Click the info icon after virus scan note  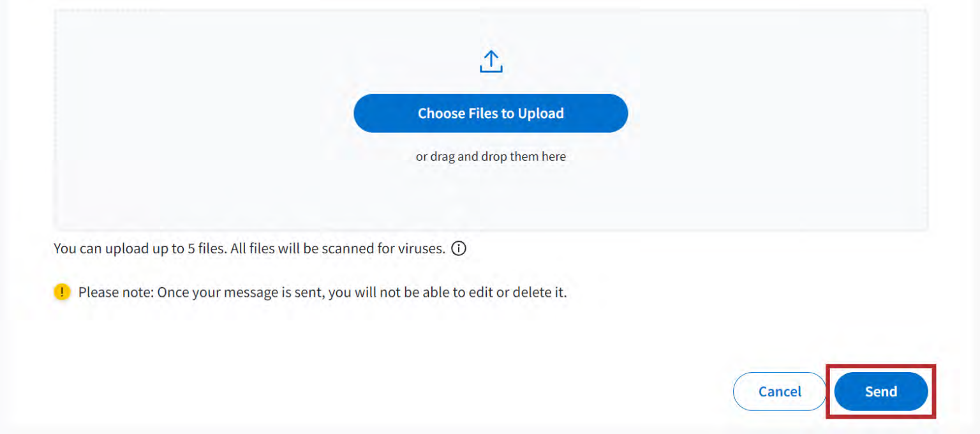tap(458, 249)
